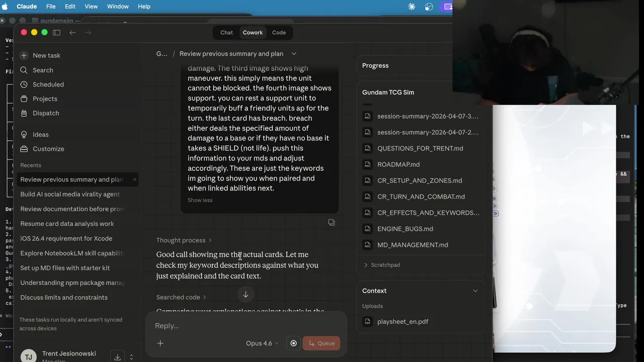Add an attachment with the plus icon
The image size is (644, 362).
click(160, 343)
